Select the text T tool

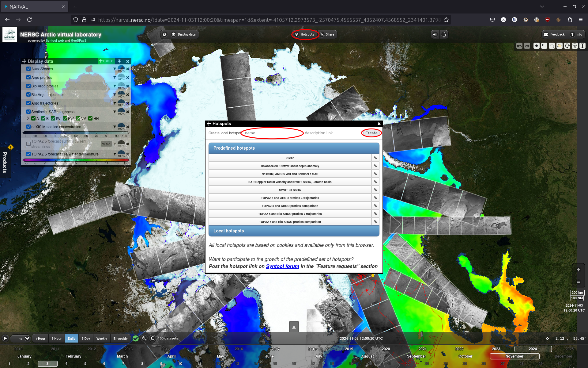coord(582,46)
